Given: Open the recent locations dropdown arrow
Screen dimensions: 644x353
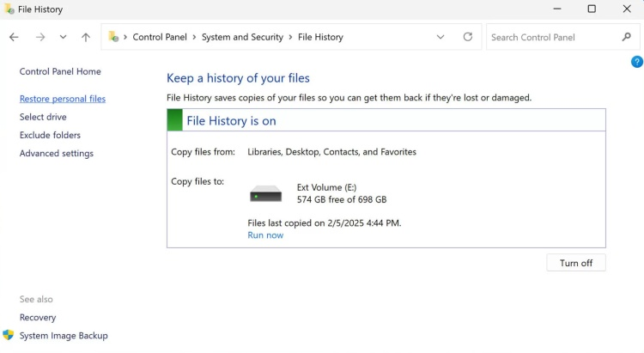Looking at the screenshot, I should click(63, 37).
